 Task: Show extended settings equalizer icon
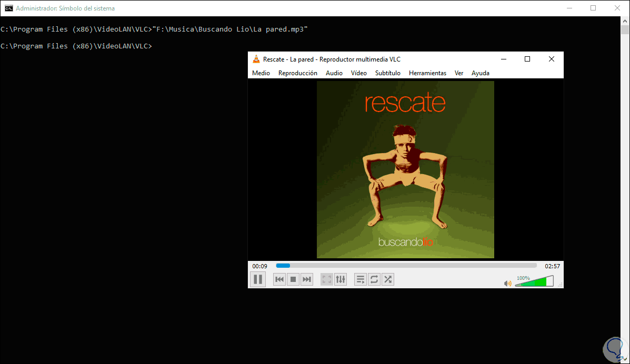341,279
